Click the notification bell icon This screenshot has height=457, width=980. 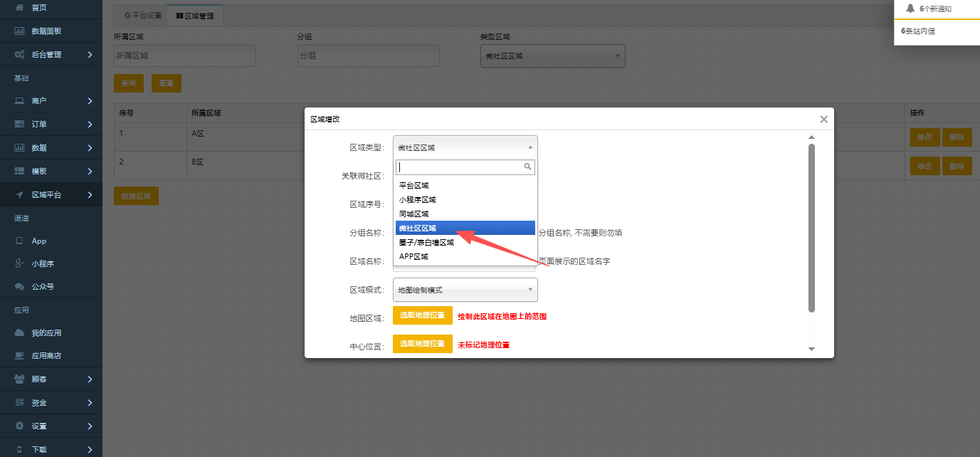point(910,9)
